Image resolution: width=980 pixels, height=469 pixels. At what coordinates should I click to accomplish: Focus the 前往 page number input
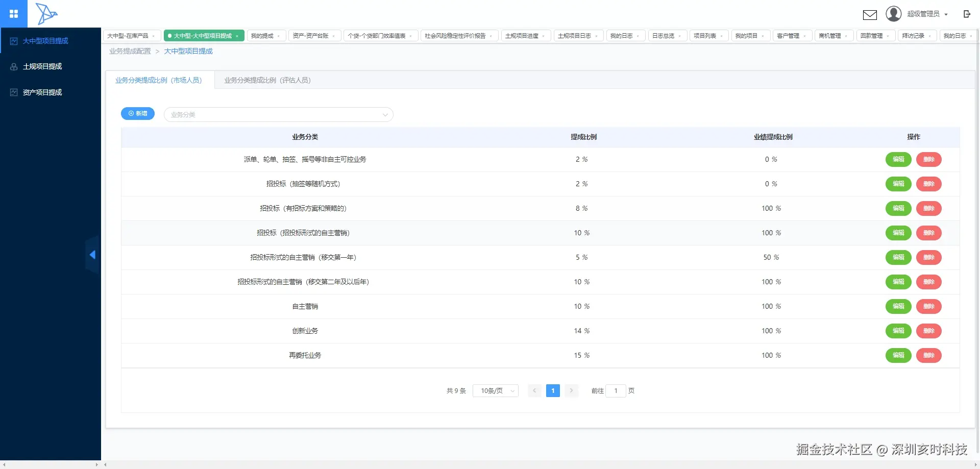616,390
